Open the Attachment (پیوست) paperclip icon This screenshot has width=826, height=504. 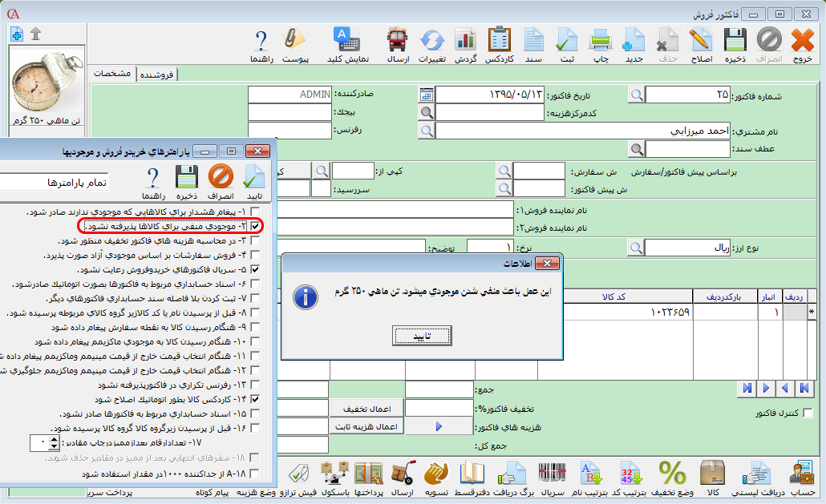click(296, 45)
